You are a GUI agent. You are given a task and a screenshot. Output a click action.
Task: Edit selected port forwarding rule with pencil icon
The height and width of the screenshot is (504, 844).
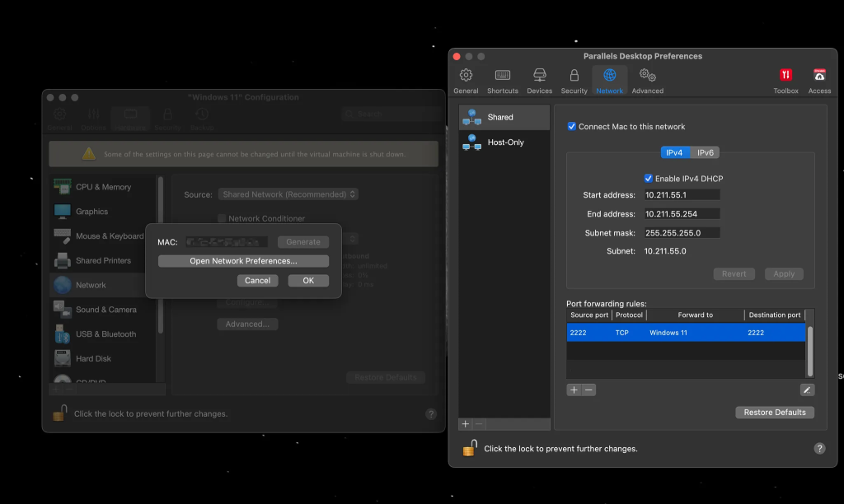pyautogui.click(x=807, y=390)
